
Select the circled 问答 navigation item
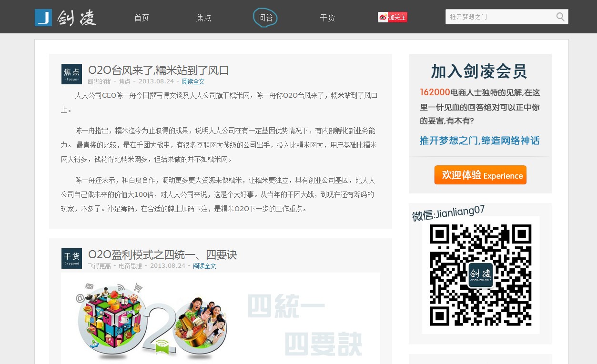point(265,18)
